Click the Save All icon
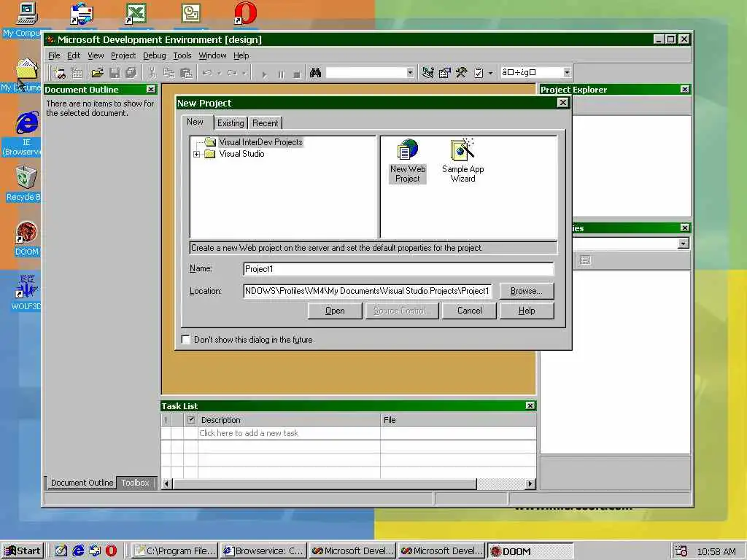The width and height of the screenshot is (747, 560). coord(131,73)
